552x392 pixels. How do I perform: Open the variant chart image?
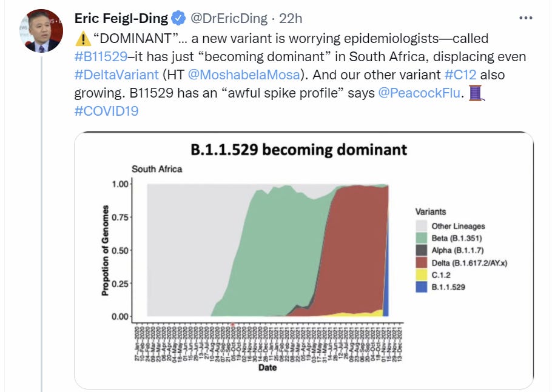(303, 261)
